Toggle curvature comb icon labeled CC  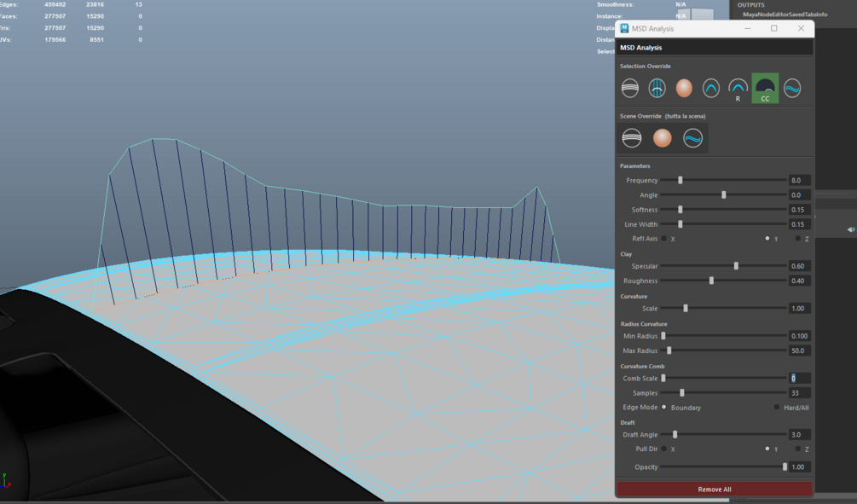coord(765,89)
